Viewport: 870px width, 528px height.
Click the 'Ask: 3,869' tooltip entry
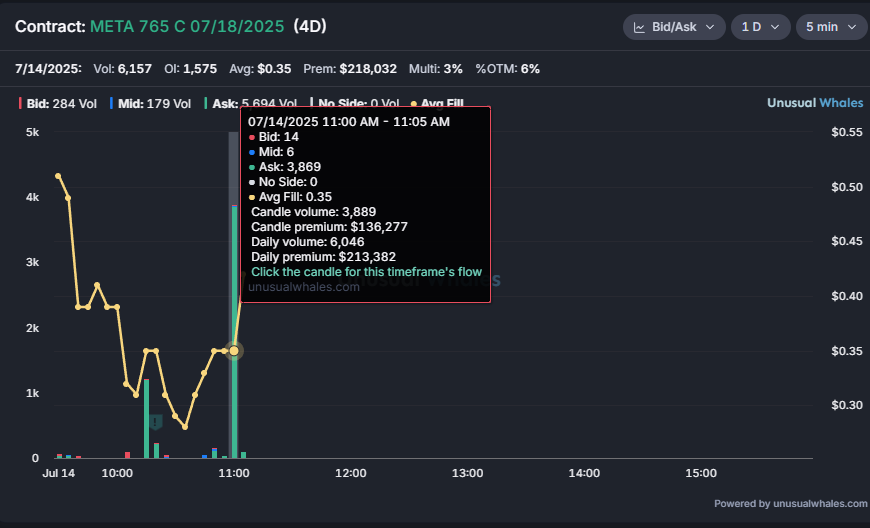(x=285, y=167)
